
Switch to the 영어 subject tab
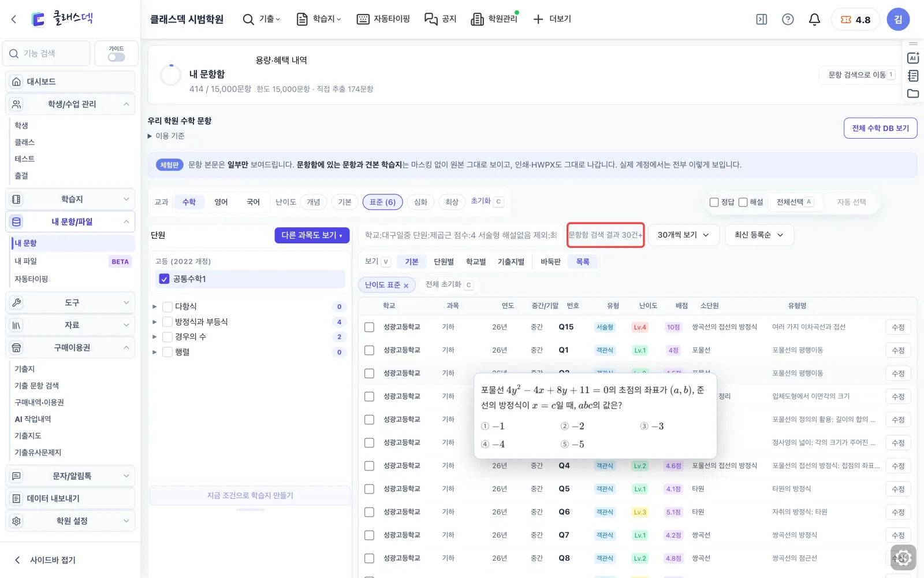click(x=221, y=202)
